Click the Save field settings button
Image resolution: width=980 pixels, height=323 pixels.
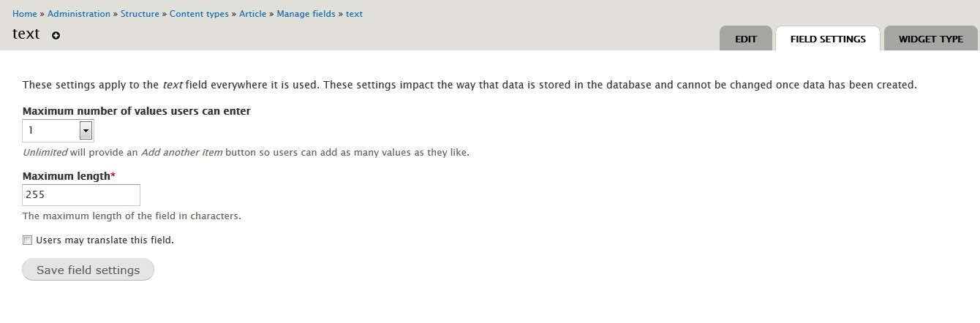click(x=88, y=270)
